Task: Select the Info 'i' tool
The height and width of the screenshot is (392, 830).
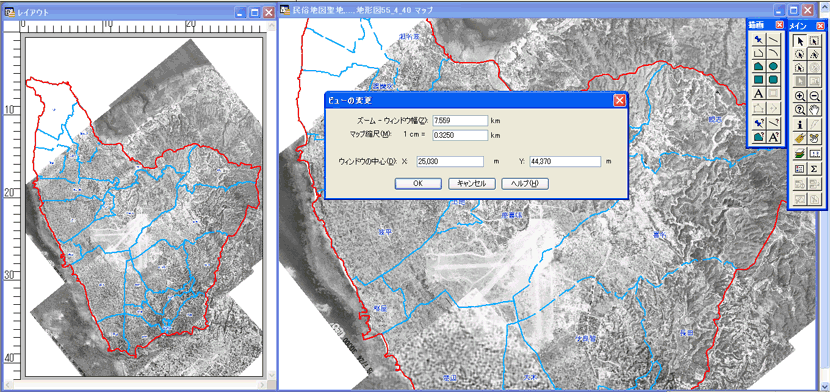Action: point(800,124)
